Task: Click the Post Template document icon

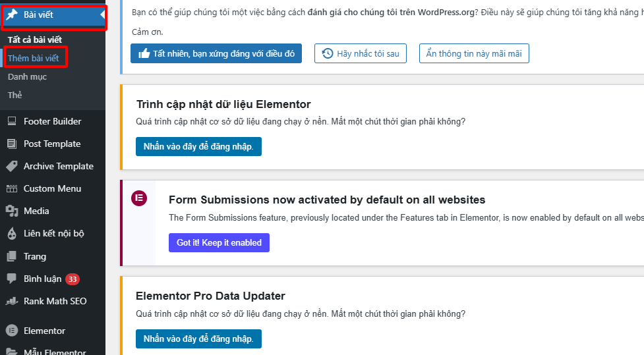Action: 12,144
